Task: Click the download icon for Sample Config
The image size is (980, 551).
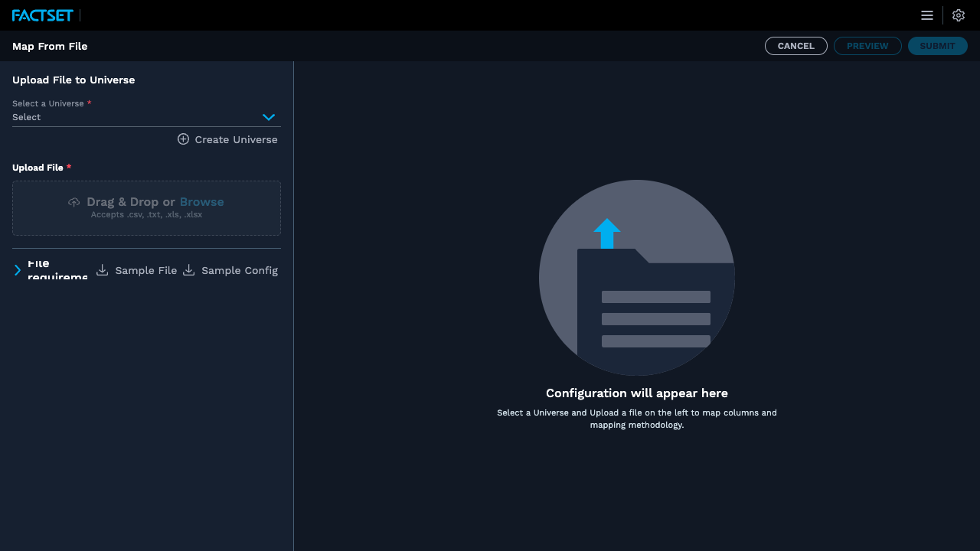Action: tap(188, 270)
